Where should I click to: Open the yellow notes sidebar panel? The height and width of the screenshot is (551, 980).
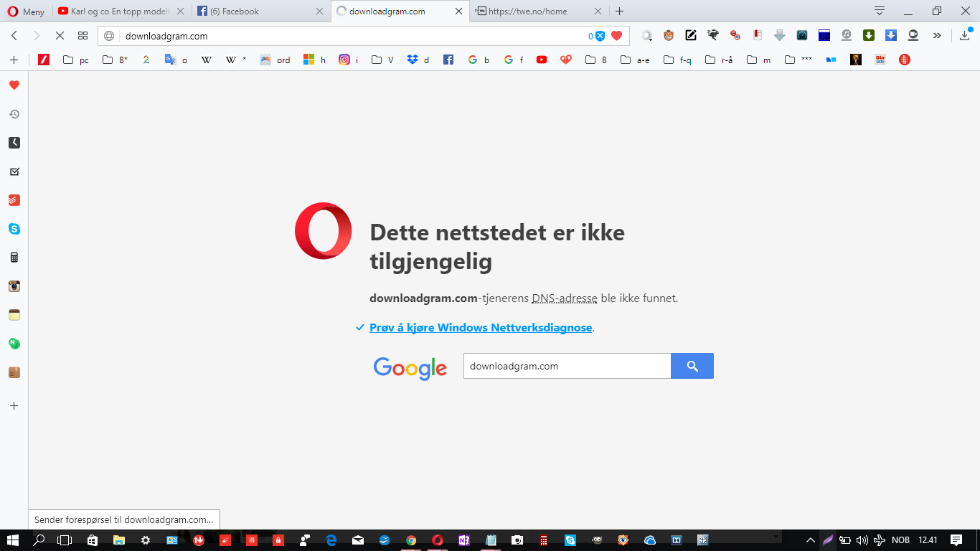[14, 315]
